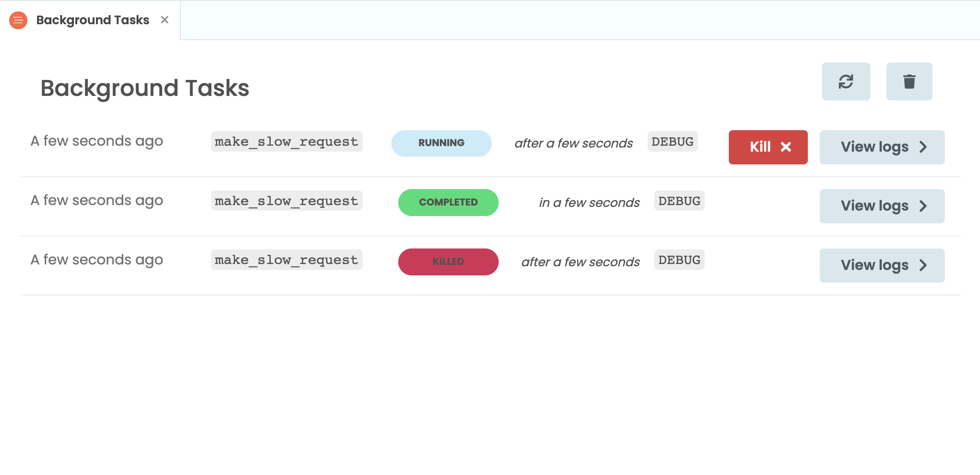Click DEBUG label in the killed row
Image resolution: width=980 pixels, height=475 pixels.
[x=679, y=260]
